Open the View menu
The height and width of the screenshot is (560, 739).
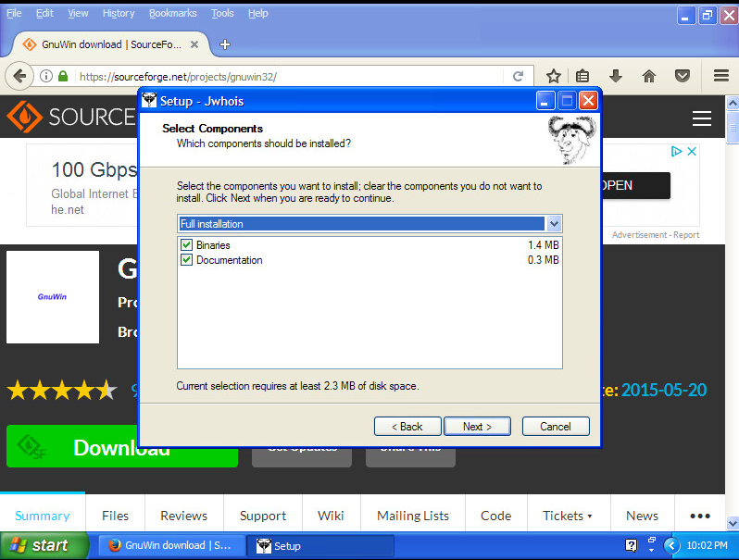[78, 13]
